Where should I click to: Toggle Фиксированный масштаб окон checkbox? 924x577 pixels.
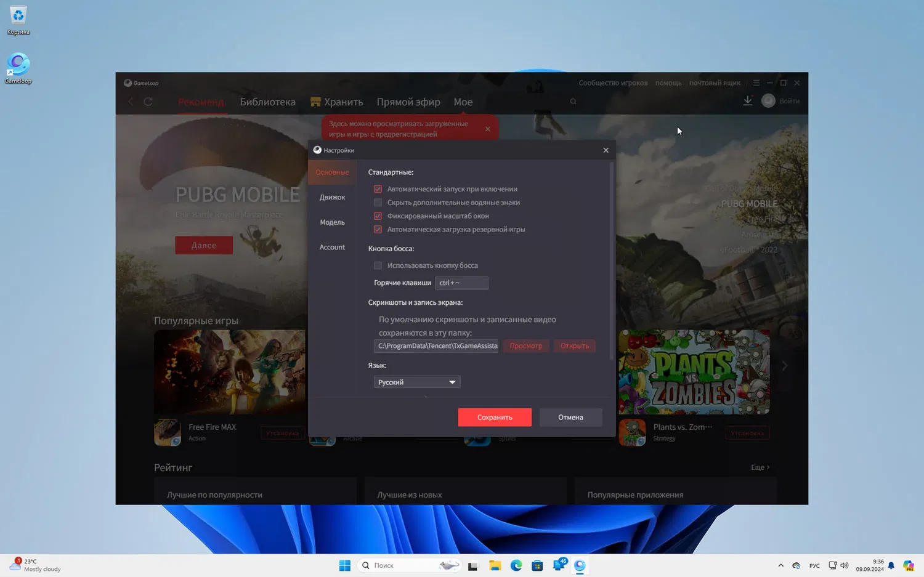[378, 216]
